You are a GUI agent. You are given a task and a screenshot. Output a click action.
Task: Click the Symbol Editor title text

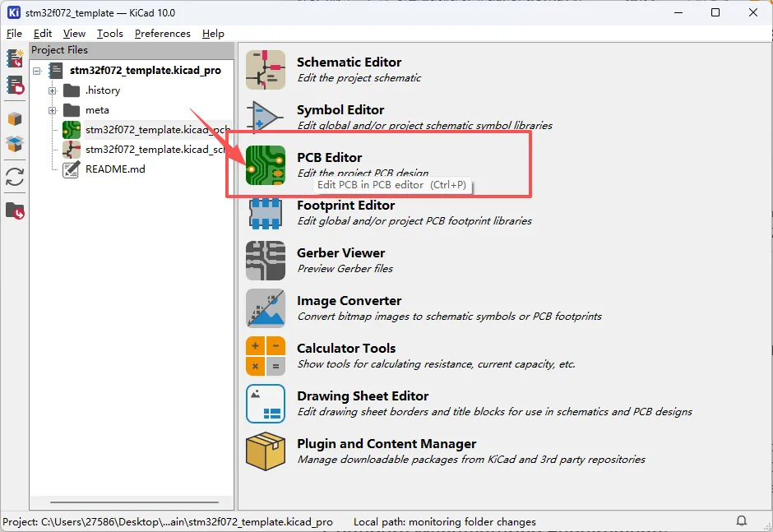[340, 110]
